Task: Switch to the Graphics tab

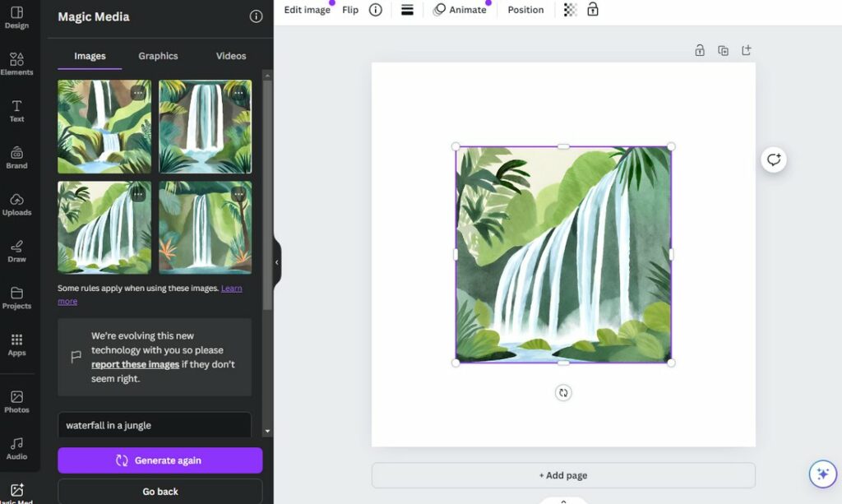Action: point(158,56)
